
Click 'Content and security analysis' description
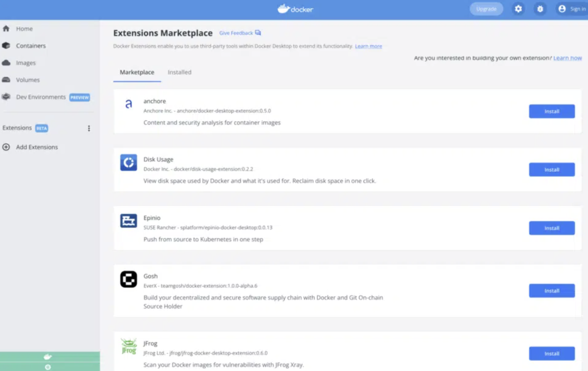tap(212, 122)
